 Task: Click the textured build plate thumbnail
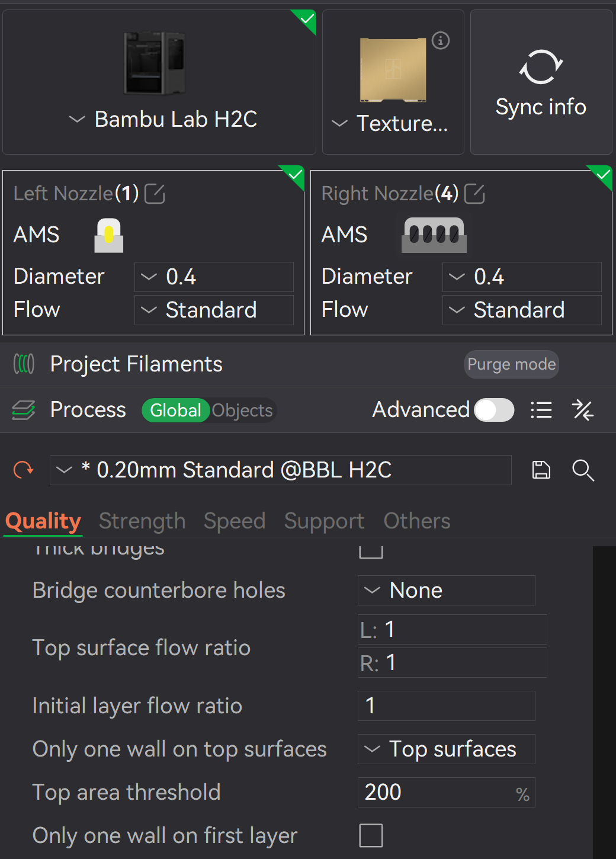coord(393,70)
